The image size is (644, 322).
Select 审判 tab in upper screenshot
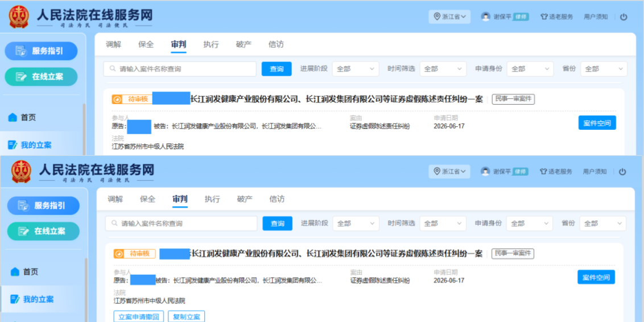[x=179, y=45]
